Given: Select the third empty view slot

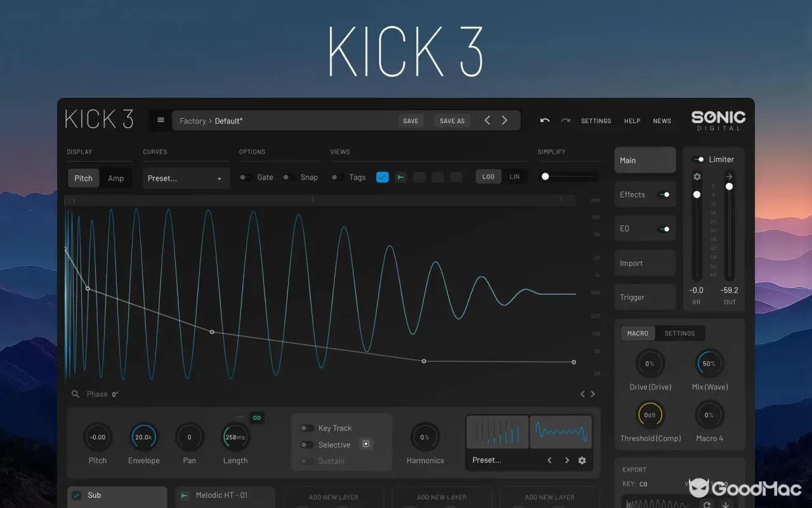Looking at the screenshot, I should [419, 177].
